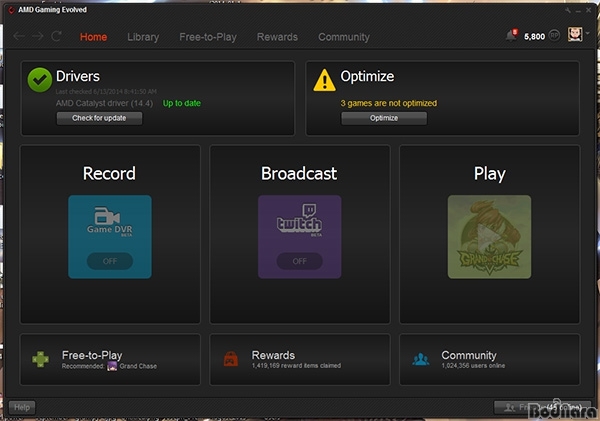Click the reward points coin icon
This screenshot has width=600, height=421.
[555, 36]
